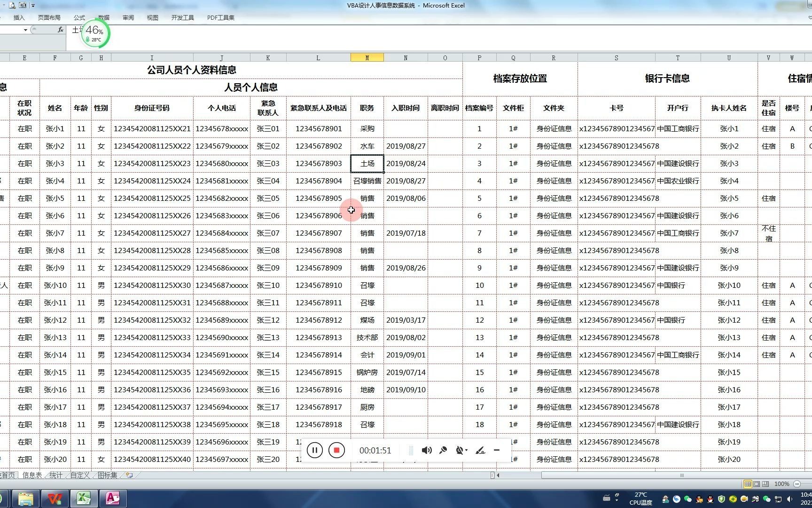This screenshot has height=508, width=812.
Task: Grab the recorder toolbar drag handle
Action: tap(411, 450)
